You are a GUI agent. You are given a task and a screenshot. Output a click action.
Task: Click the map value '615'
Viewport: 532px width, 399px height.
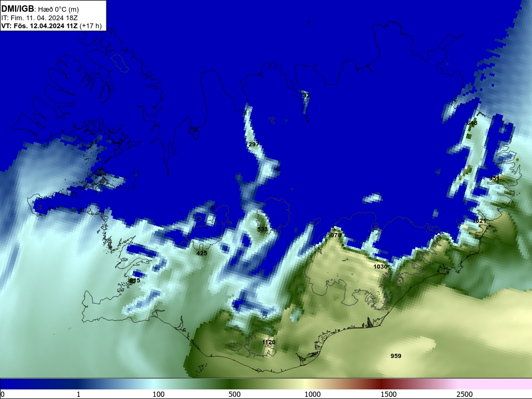(x=135, y=280)
